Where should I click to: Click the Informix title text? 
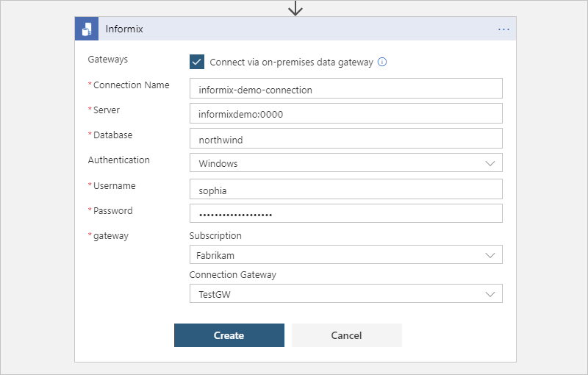[x=123, y=29]
